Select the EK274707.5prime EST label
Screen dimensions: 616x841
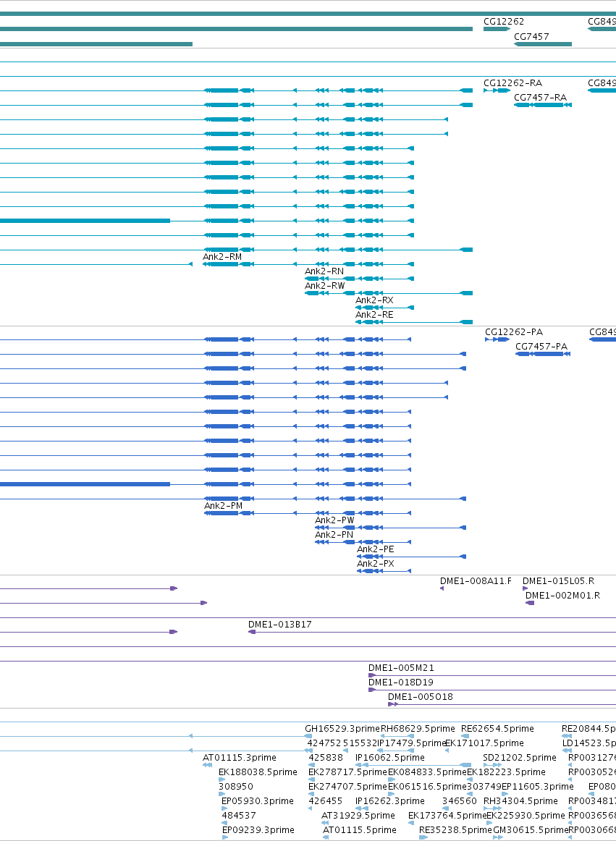click(x=347, y=786)
